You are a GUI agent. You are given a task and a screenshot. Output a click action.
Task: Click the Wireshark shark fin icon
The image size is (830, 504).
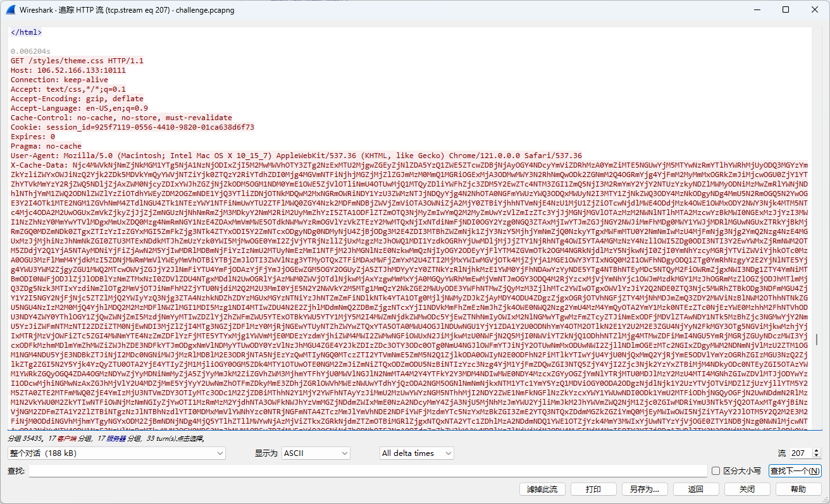pyautogui.click(x=10, y=9)
